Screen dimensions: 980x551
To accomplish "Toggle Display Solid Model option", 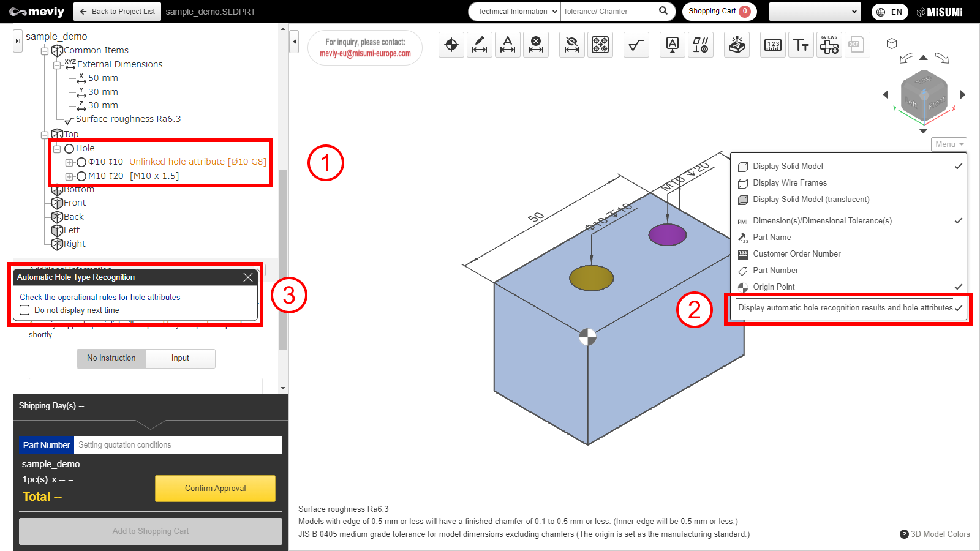I will pyautogui.click(x=788, y=167).
